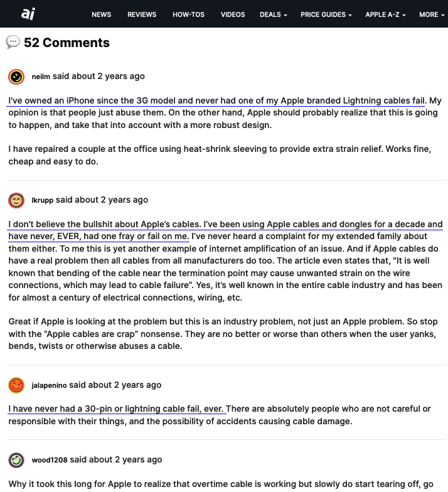Open lkrupp's username link
This screenshot has width=448, height=492.
click(x=42, y=200)
